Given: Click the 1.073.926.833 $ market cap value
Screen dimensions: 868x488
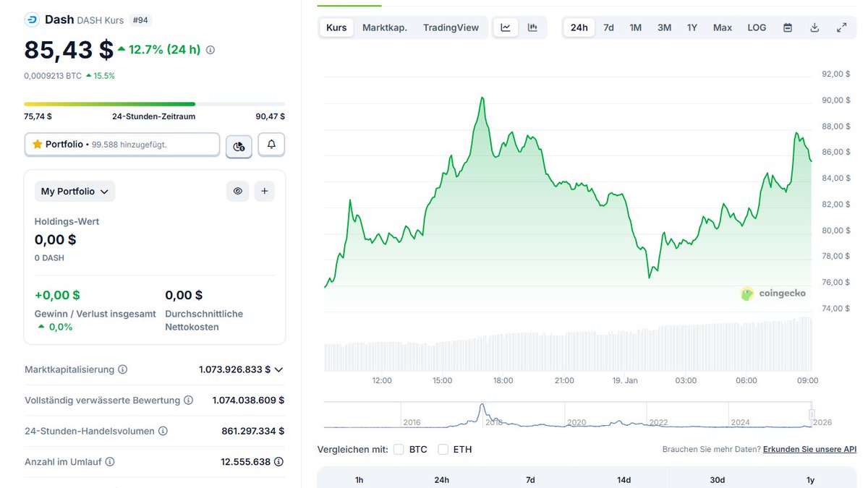Looking at the screenshot, I should (x=234, y=369).
